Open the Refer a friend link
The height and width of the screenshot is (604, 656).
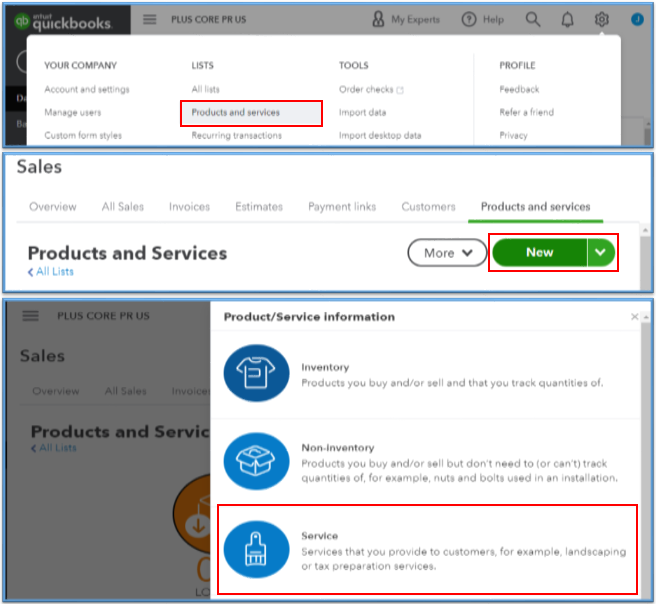[x=526, y=112]
